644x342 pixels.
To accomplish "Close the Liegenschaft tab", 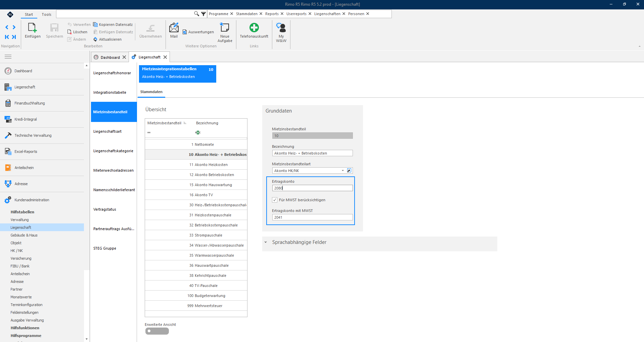I will 165,57.
